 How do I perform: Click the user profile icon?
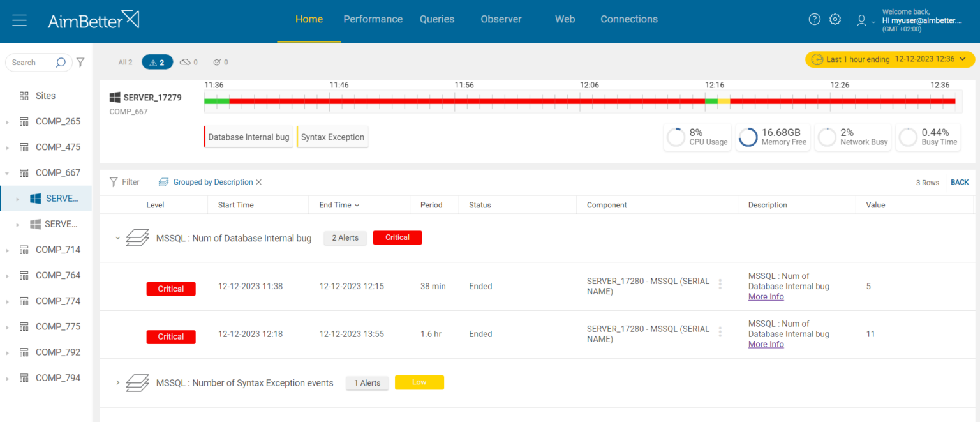click(x=861, y=20)
